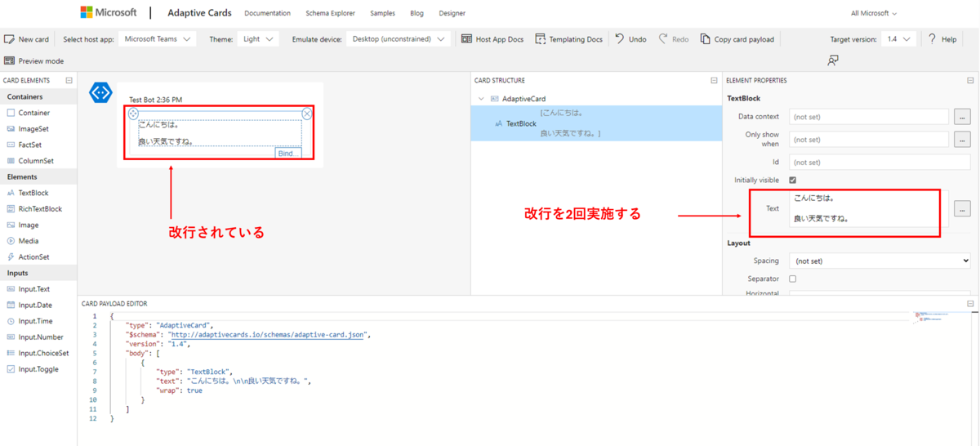This screenshot has width=980, height=446.
Task: Collapse the Card Elements panel
Action: pyautogui.click(x=69, y=81)
